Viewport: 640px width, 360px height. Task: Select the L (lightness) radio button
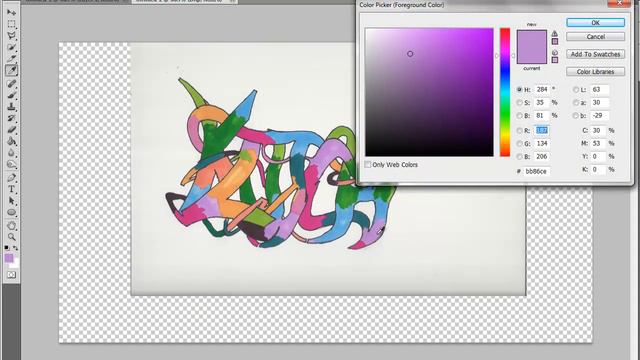pos(576,89)
